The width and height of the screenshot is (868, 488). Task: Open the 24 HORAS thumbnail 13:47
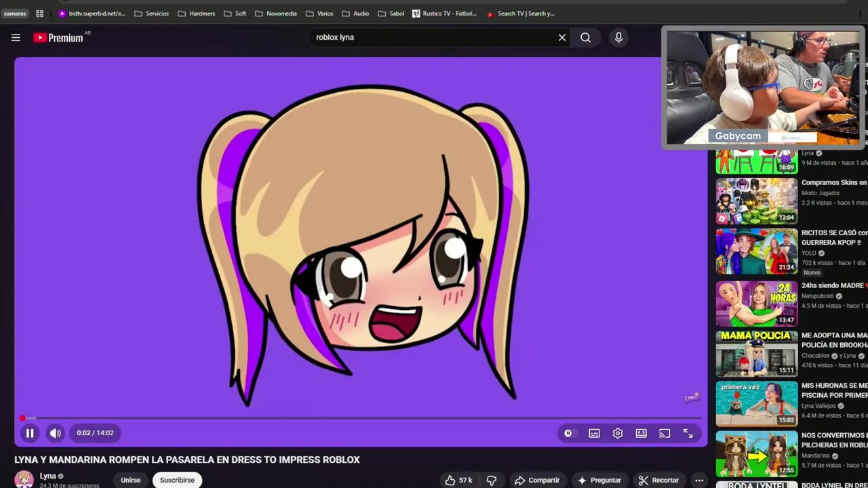coord(757,304)
